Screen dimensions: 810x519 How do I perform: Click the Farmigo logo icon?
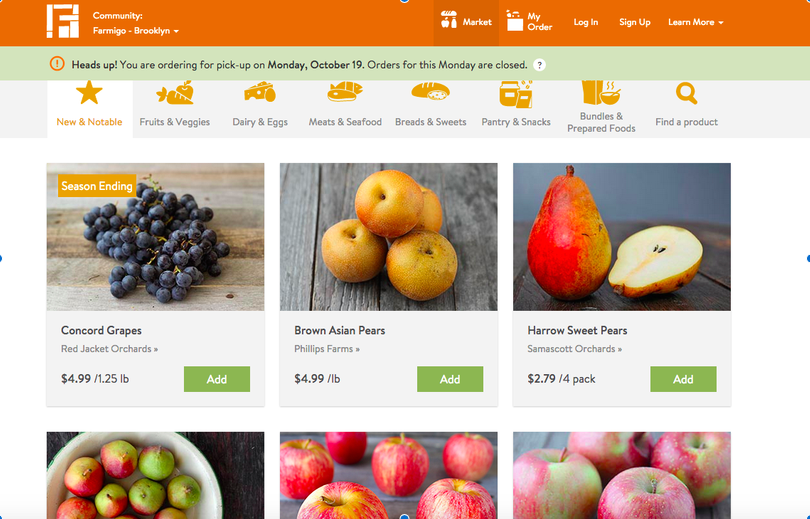pos(63,21)
